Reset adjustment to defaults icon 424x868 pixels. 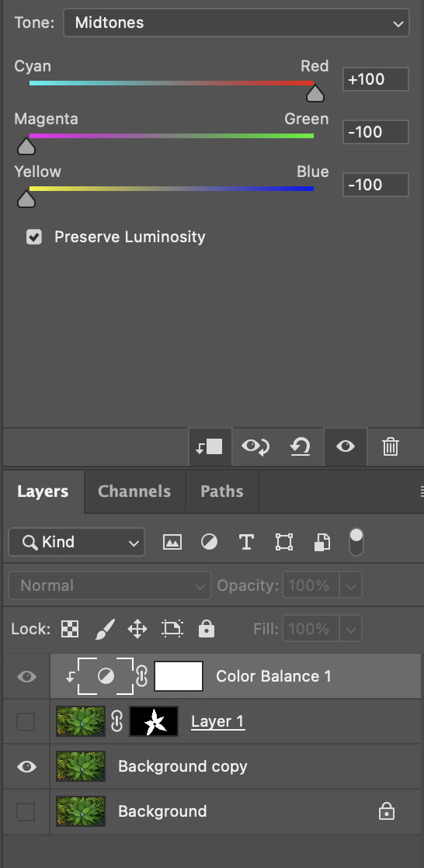pyautogui.click(x=300, y=446)
